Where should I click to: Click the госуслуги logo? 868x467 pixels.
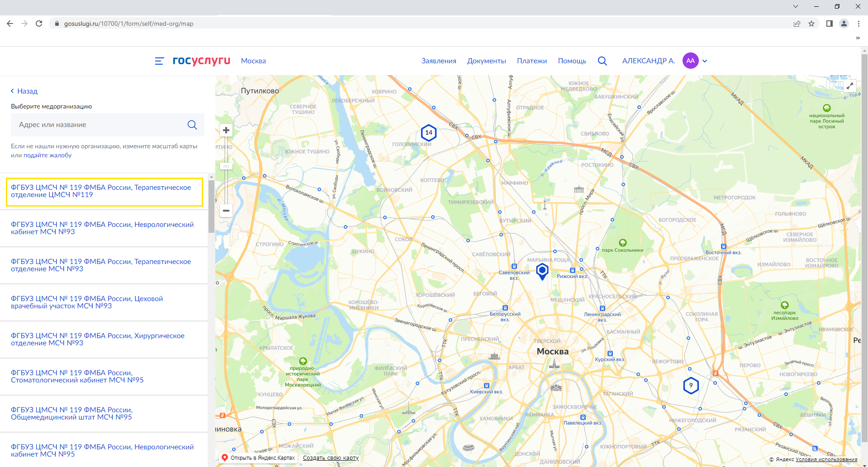click(x=201, y=61)
